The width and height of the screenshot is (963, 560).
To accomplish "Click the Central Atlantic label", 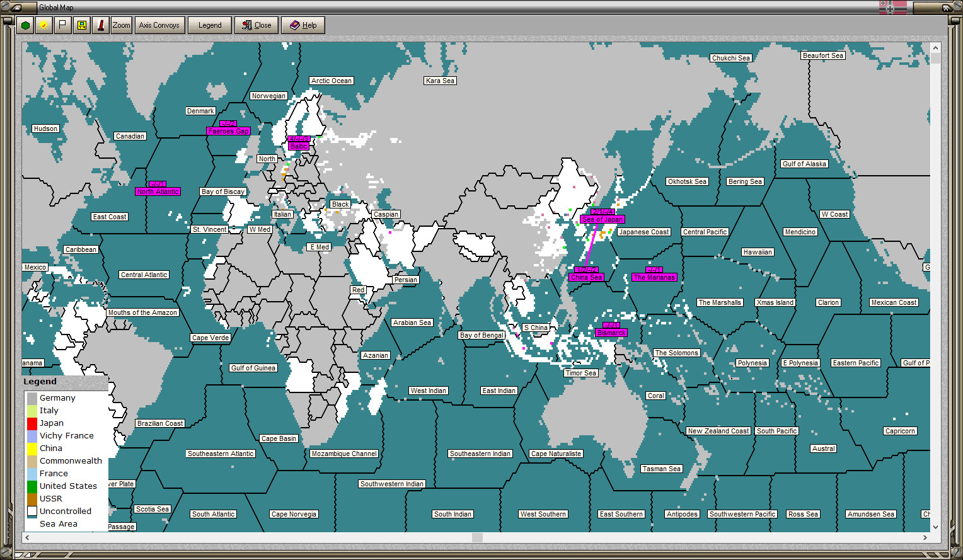I will click(144, 275).
